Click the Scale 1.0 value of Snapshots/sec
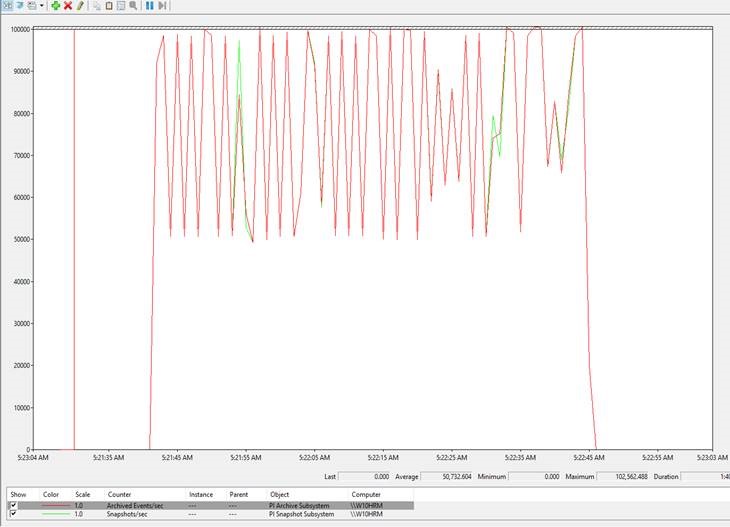This screenshot has height=527, width=730. [x=79, y=514]
